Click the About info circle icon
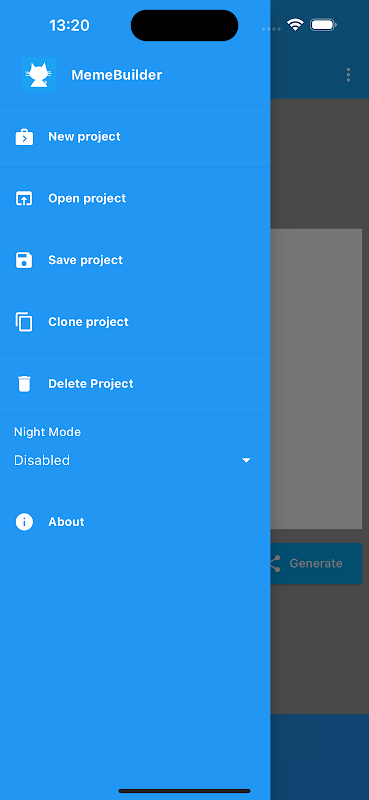This screenshot has width=369, height=800. click(24, 522)
